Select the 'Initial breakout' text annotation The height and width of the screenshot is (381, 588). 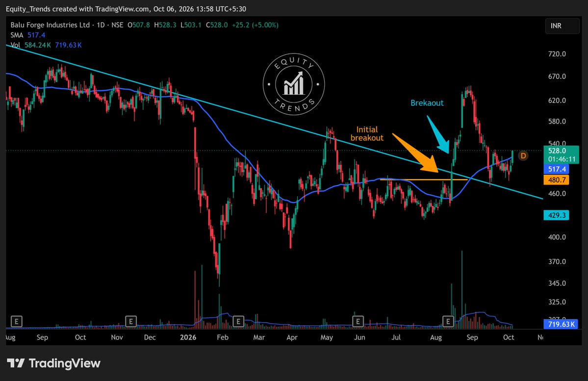(x=367, y=134)
